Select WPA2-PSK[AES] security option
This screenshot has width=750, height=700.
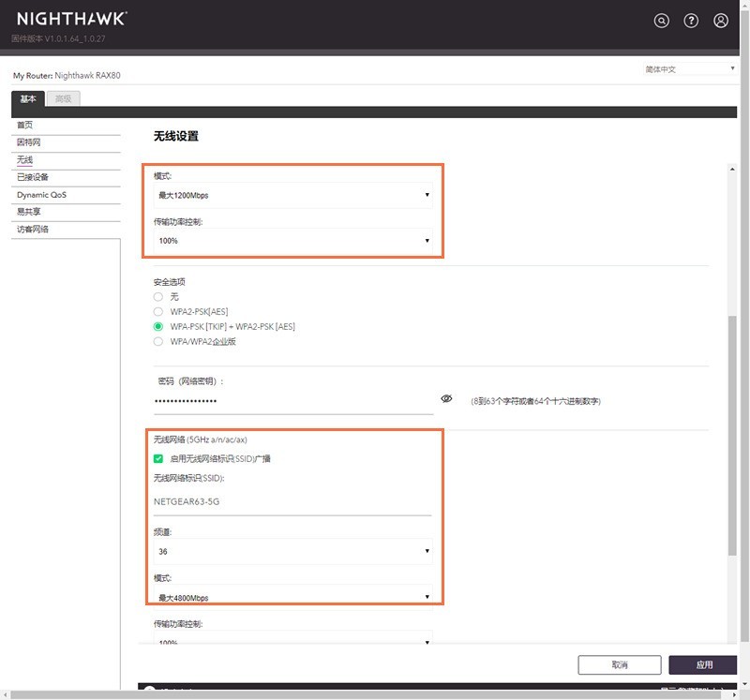158,312
